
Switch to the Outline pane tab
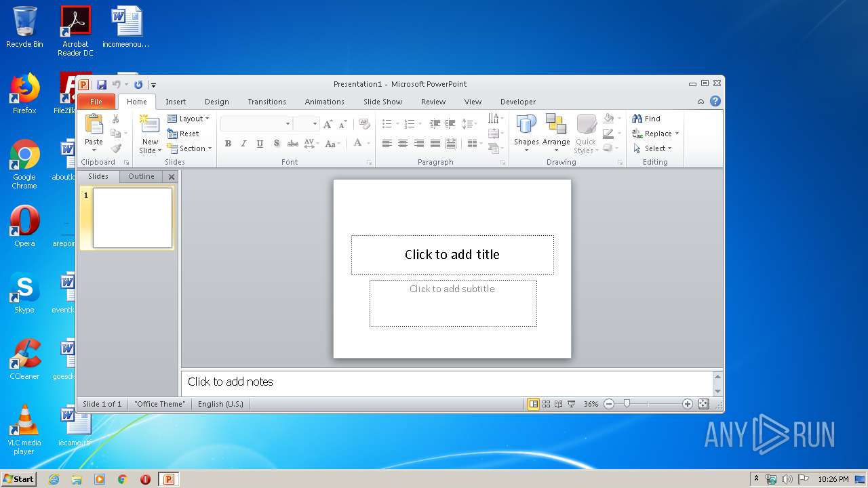click(142, 176)
